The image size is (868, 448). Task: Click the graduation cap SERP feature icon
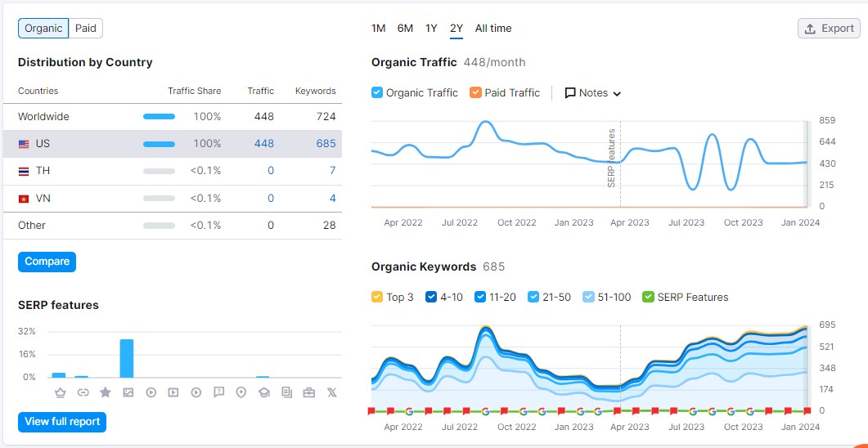point(263,392)
